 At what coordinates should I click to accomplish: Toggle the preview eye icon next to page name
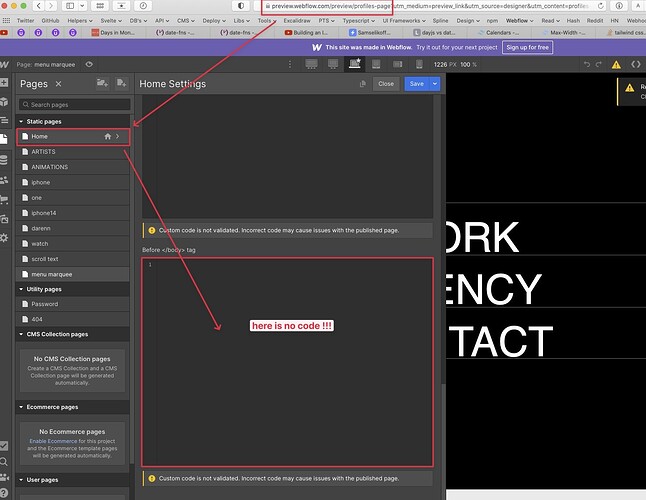pyautogui.click(x=89, y=64)
